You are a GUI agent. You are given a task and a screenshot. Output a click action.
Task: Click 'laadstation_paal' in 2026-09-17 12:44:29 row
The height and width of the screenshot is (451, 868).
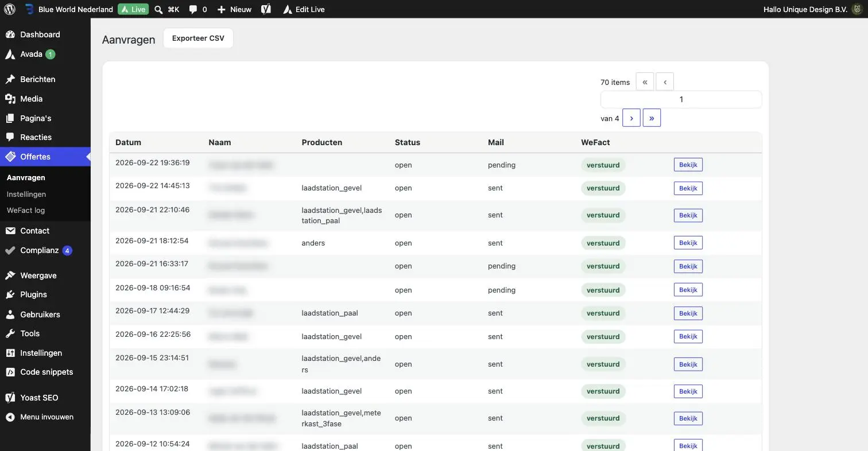click(x=330, y=313)
